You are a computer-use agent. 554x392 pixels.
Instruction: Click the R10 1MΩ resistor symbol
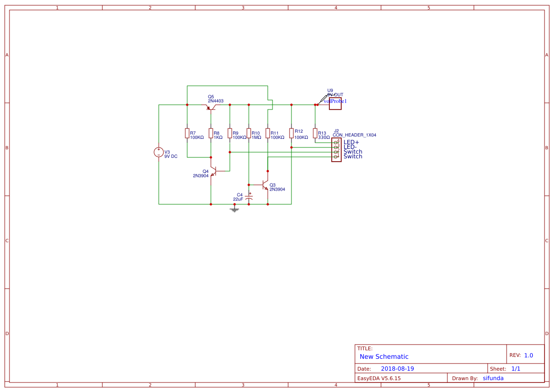(249, 133)
